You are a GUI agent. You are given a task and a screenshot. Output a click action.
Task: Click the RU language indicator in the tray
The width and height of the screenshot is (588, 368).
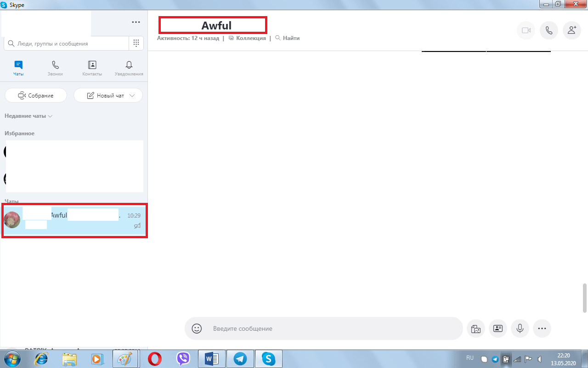[x=470, y=357]
